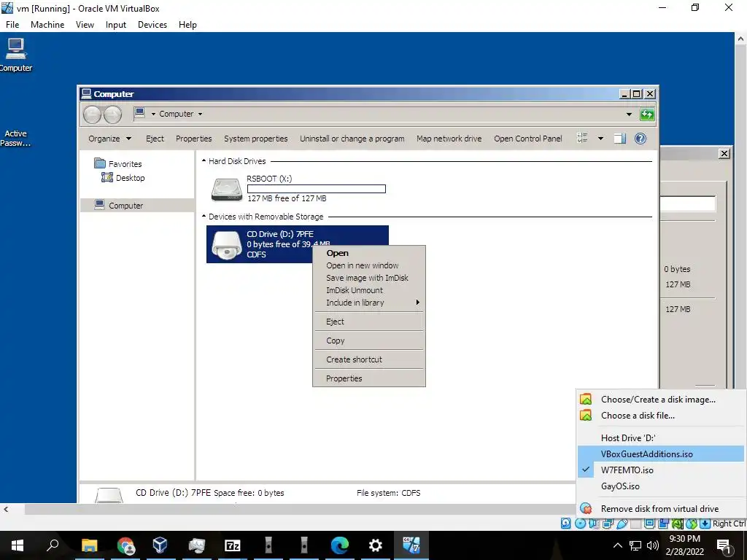Click Choose a disk file
The image size is (747, 560).
point(660,415)
